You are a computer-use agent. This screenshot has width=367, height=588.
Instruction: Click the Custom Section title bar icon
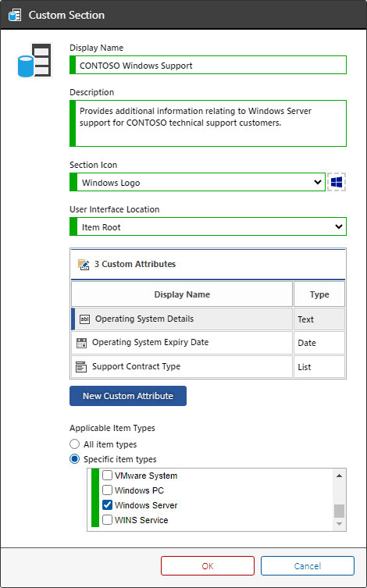tap(15, 16)
